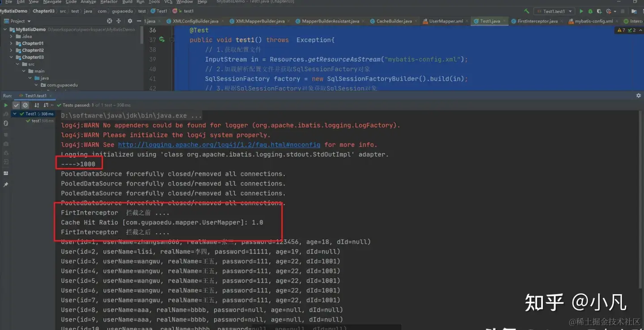644x330 pixels.
Task: Open the run-with-profiler dropdown arrow
Action: (615, 11)
